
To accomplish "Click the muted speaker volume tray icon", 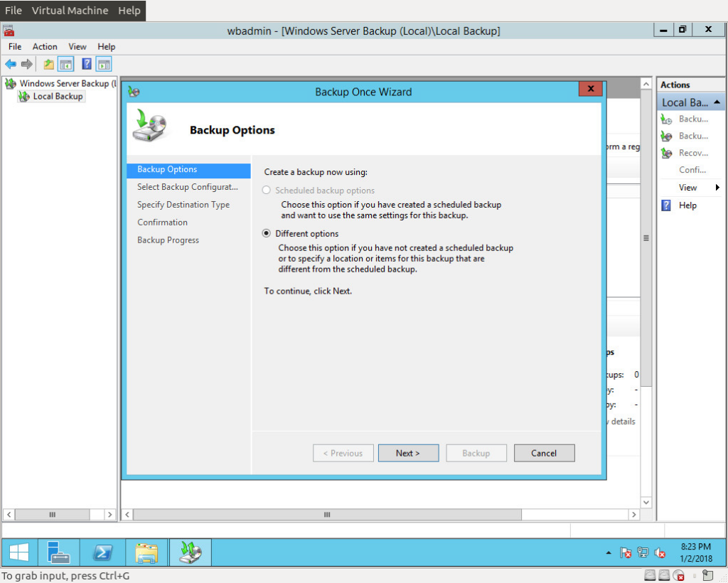I will [659, 552].
